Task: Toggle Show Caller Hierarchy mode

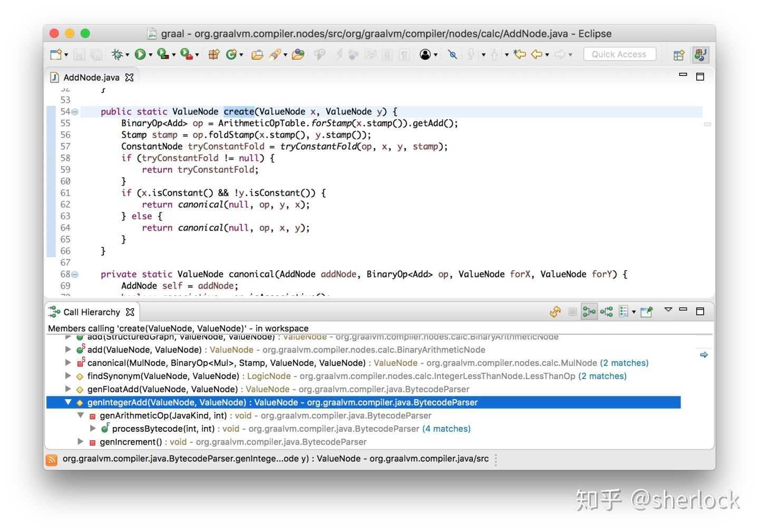Action: [589, 312]
